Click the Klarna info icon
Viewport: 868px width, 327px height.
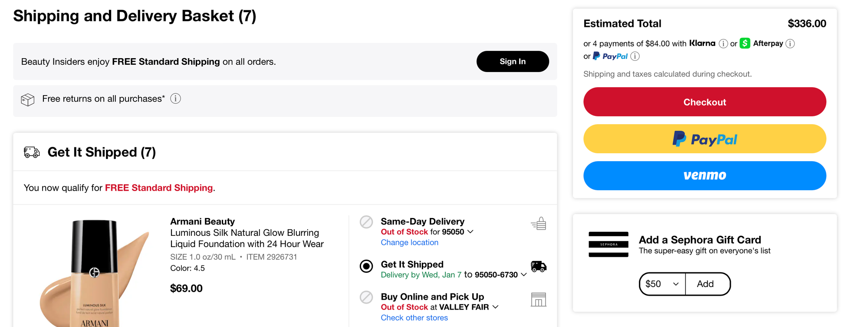tap(723, 43)
